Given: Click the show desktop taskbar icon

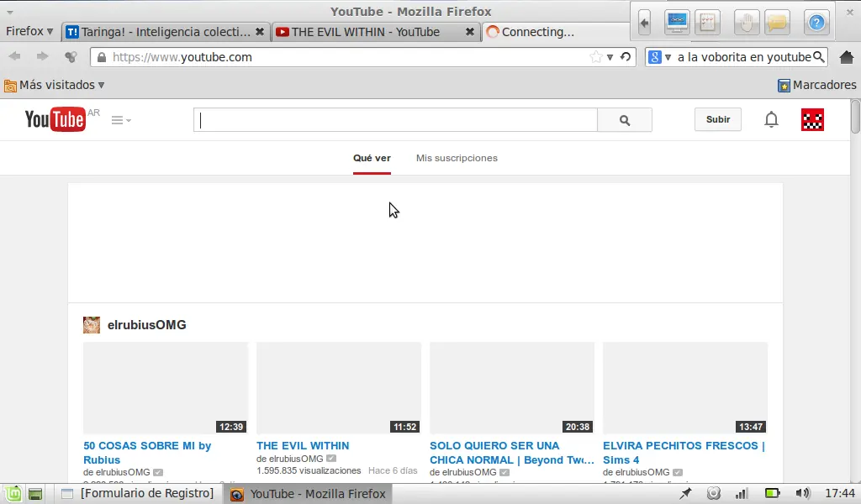Looking at the screenshot, I should 35,494.
